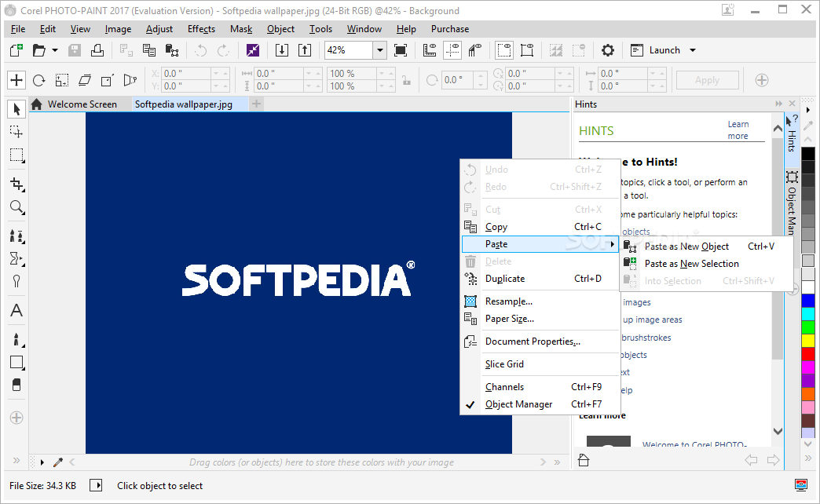
Task: Expand the toolbox with double chevron
Action: [16, 461]
